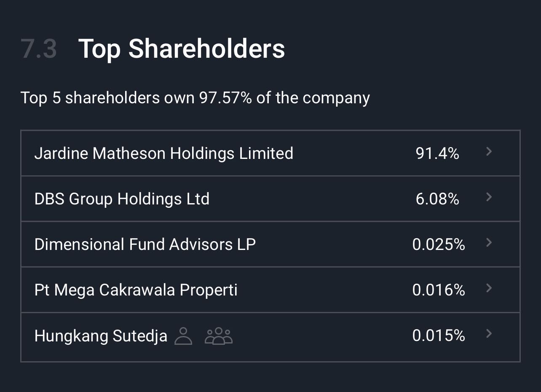
Task: Open the Hungkang Sutedja row chevron arrow
Action: (x=489, y=334)
